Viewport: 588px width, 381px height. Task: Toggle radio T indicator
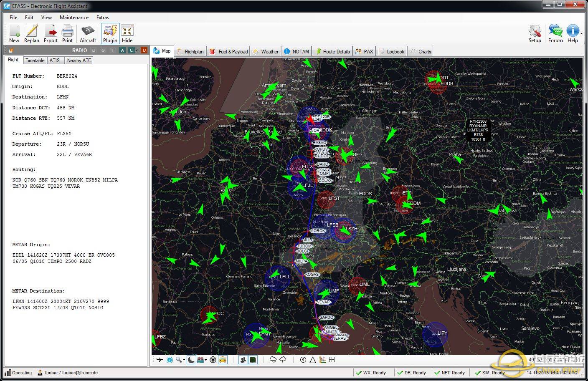[x=113, y=50]
